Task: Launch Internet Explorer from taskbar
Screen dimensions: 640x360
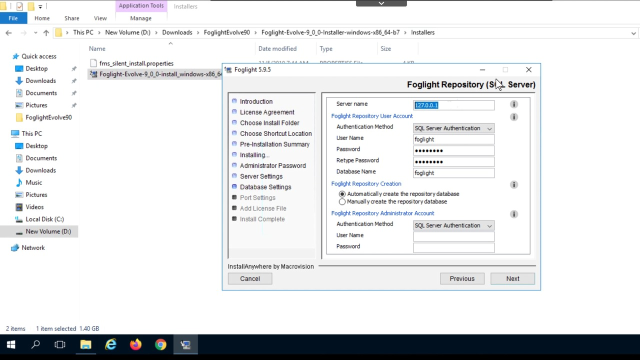Action: coord(111,345)
